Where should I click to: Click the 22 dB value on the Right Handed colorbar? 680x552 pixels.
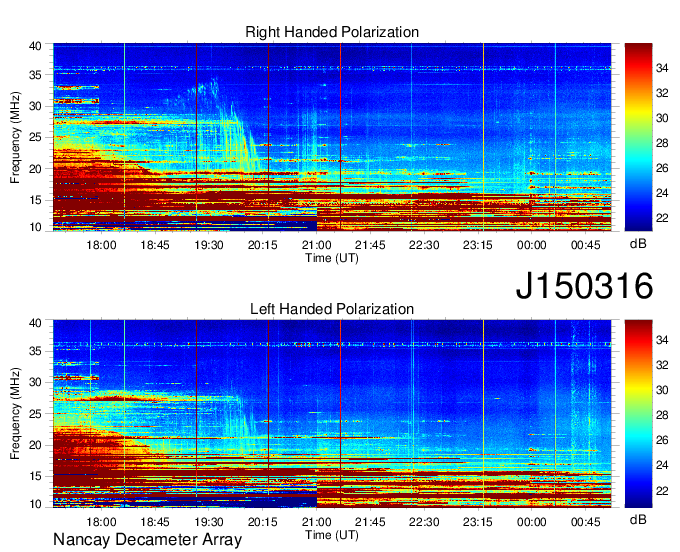coord(662,218)
